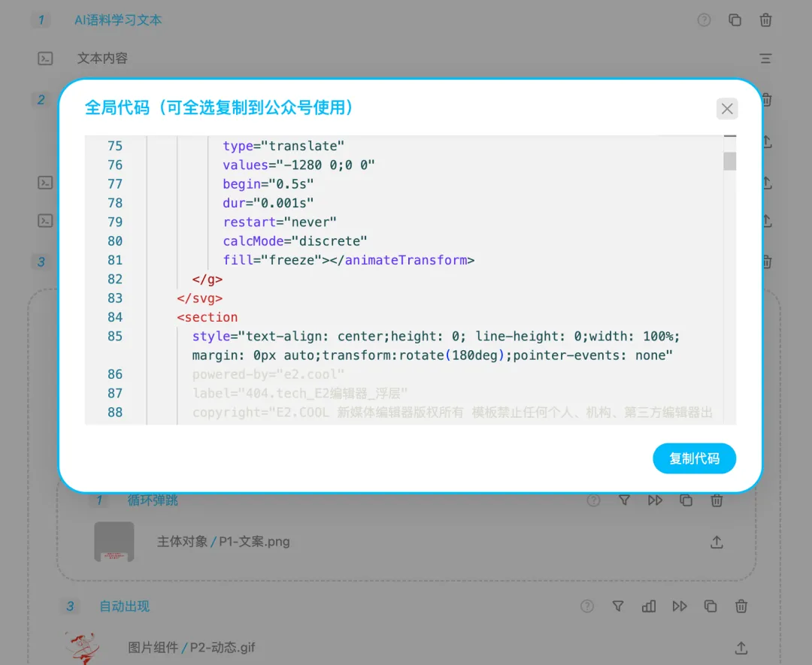The image size is (812, 665).
Task: Close the 全局代码 dialog
Action: point(726,109)
